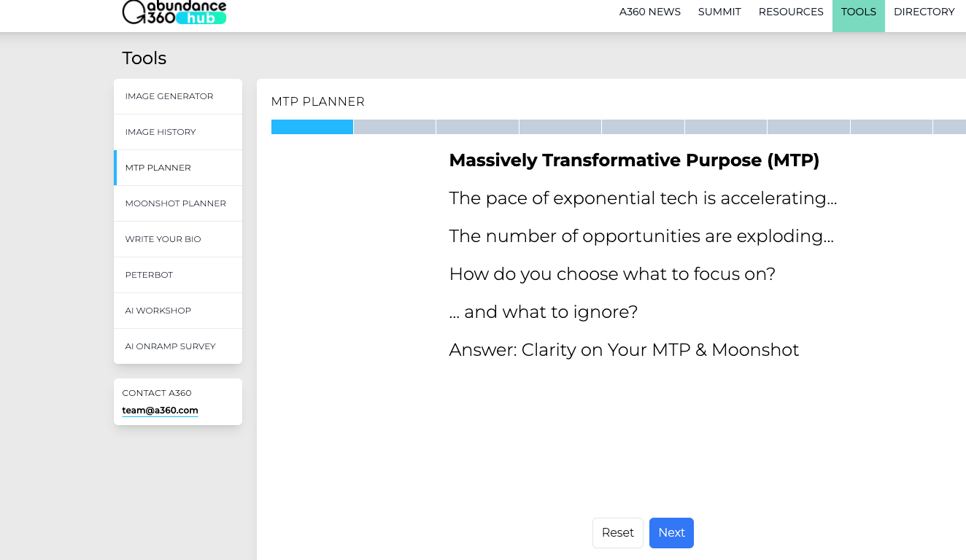Screen dimensions: 966x560
Task: Start the AI Onramp Survey
Action: 171,346
